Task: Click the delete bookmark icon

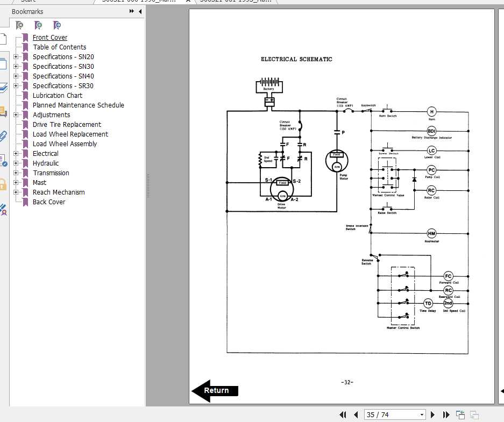Action: pyautogui.click(x=19, y=25)
